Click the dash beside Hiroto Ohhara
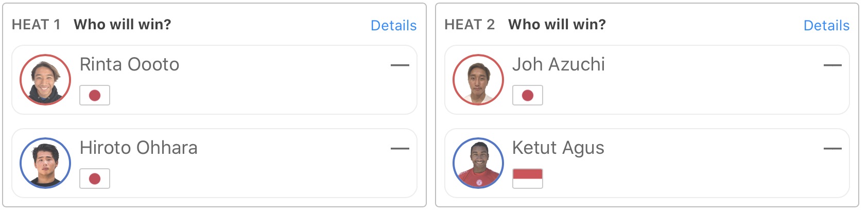Screen dimensions: 868x213 coord(400,149)
